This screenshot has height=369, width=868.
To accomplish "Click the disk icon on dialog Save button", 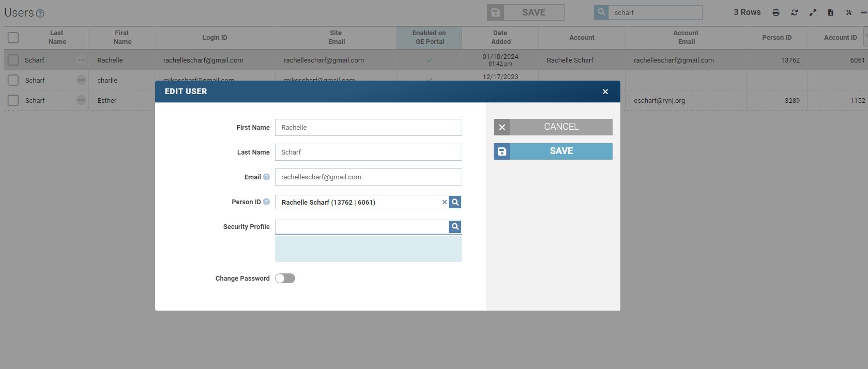I will coord(502,151).
